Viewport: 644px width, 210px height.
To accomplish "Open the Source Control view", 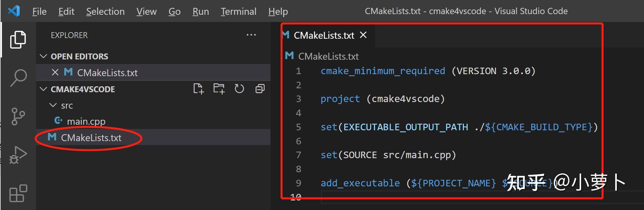I will pyautogui.click(x=18, y=116).
